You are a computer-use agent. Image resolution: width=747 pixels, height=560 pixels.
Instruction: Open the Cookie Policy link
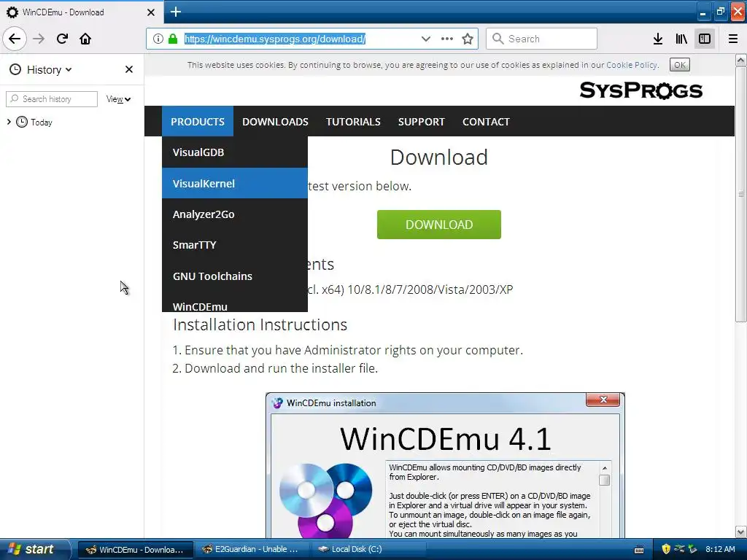tap(631, 65)
